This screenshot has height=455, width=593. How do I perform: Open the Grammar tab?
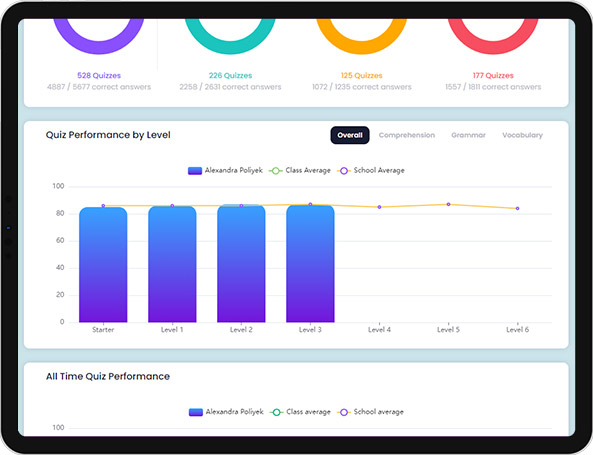(468, 135)
